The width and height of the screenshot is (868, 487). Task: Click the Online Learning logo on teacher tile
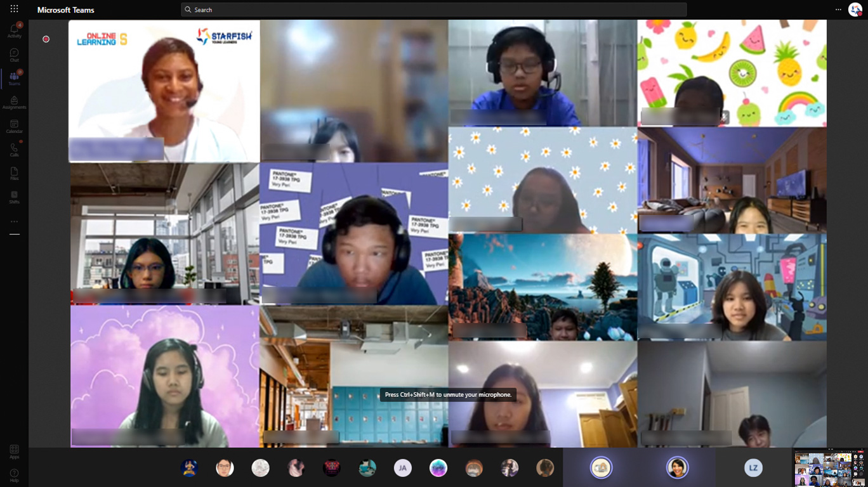click(x=102, y=39)
